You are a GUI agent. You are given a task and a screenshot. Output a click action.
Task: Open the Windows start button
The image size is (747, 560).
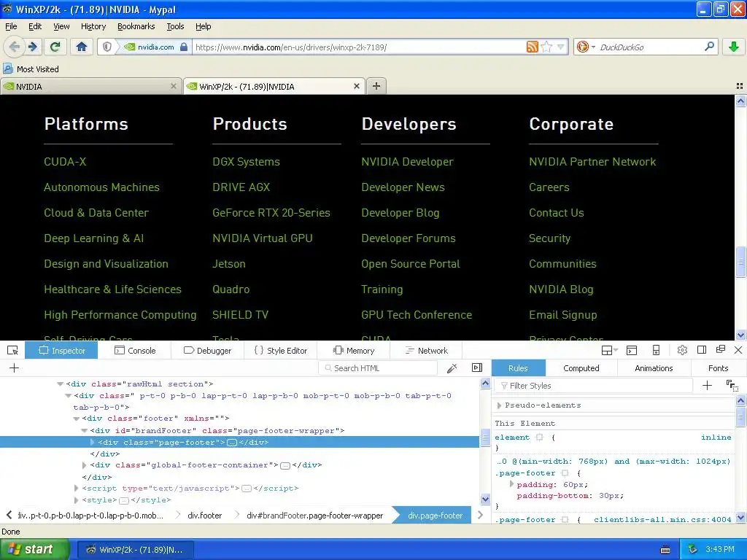coord(34,550)
